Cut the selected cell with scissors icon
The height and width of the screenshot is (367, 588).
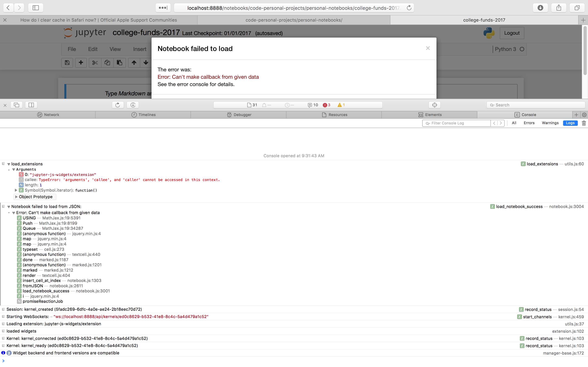(95, 63)
